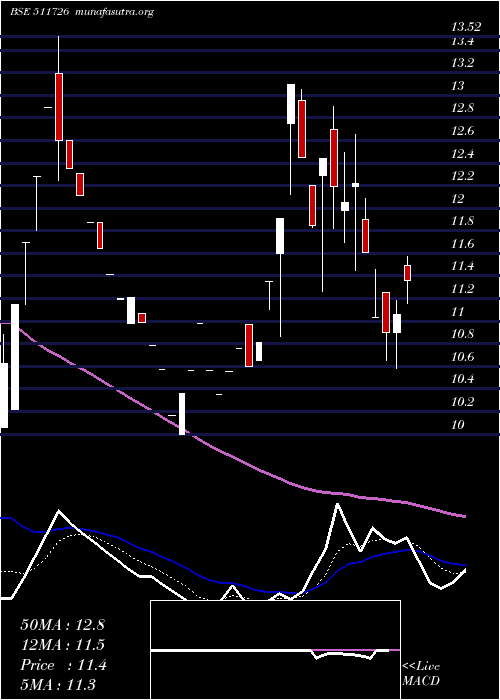The image size is (500, 700).
Task: Click the 10.2 price axis label
Action: point(462,402)
